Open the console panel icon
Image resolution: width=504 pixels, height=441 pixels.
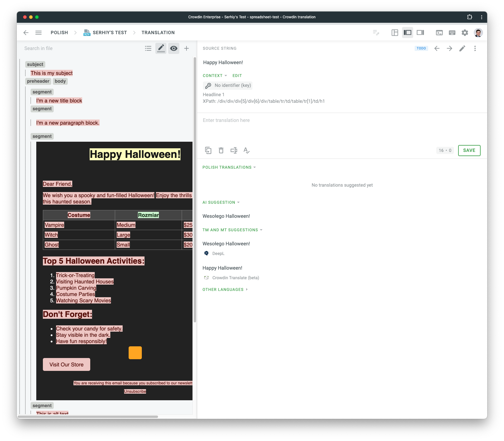439,33
